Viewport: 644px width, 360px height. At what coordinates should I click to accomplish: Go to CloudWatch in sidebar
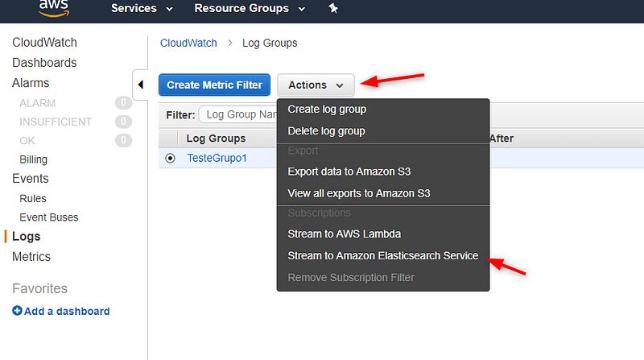click(x=44, y=43)
